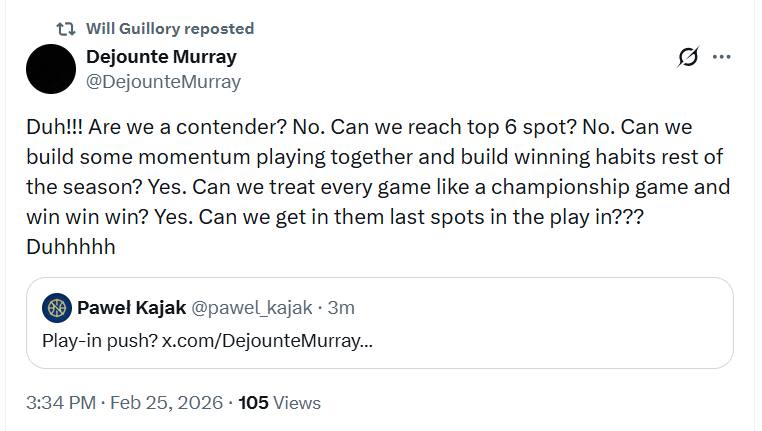Click Paweł Kajak's small avatar icon

57,307
